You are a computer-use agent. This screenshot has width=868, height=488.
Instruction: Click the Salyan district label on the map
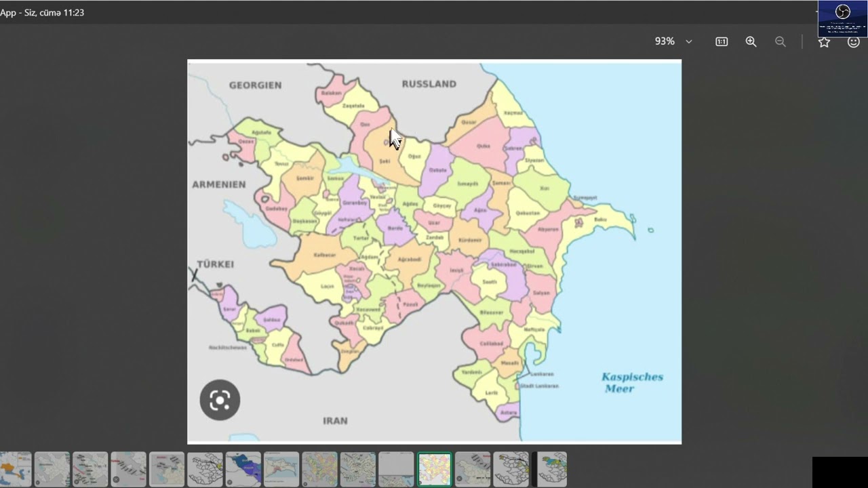pyautogui.click(x=541, y=292)
